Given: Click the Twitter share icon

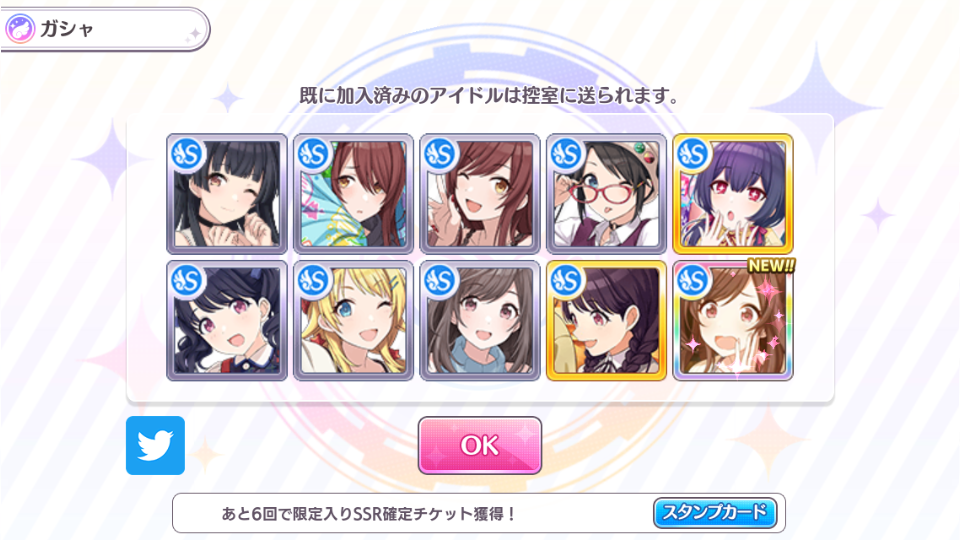Looking at the screenshot, I should [x=155, y=445].
